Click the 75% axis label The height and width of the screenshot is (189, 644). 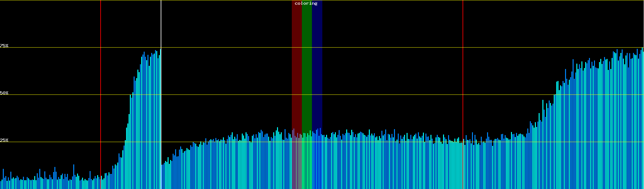point(4,46)
